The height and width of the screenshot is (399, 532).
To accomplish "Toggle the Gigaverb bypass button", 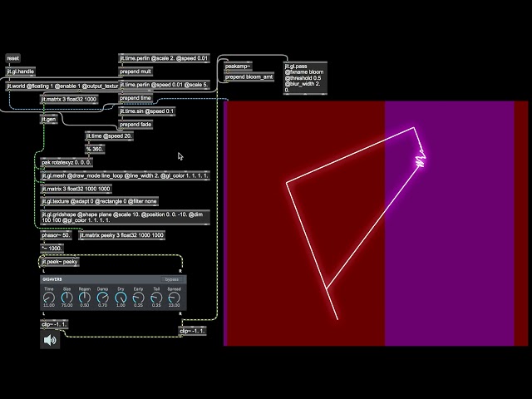I will click(x=172, y=279).
